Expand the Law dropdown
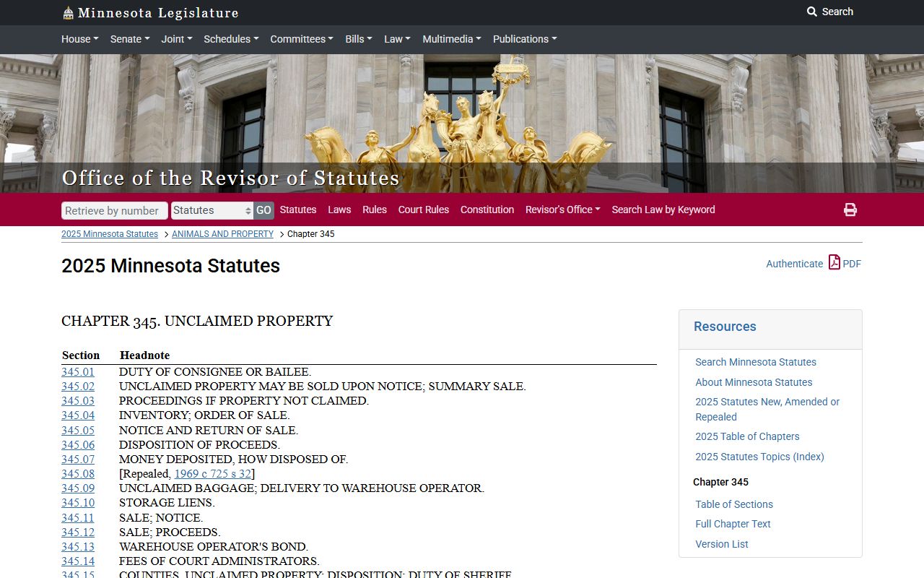 pos(397,39)
